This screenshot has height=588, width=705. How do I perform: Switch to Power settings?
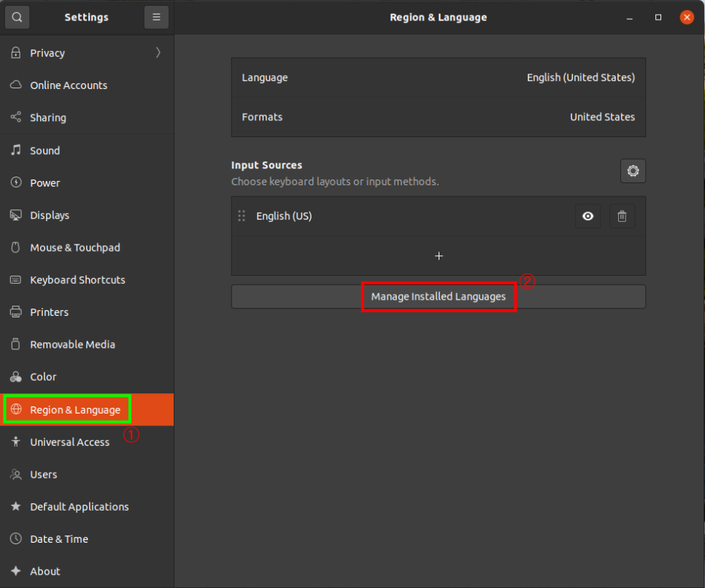pyautogui.click(x=87, y=182)
